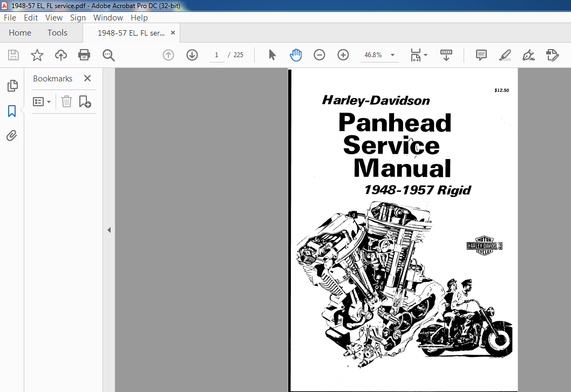Viewport: 571px width, 392px height.
Task: Open the Help menu
Action: click(139, 17)
